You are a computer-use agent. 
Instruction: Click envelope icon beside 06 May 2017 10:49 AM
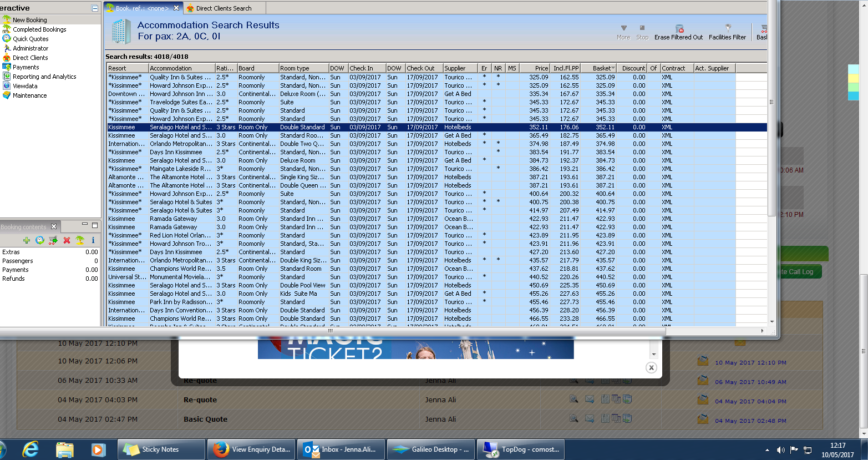pos(703,380)
